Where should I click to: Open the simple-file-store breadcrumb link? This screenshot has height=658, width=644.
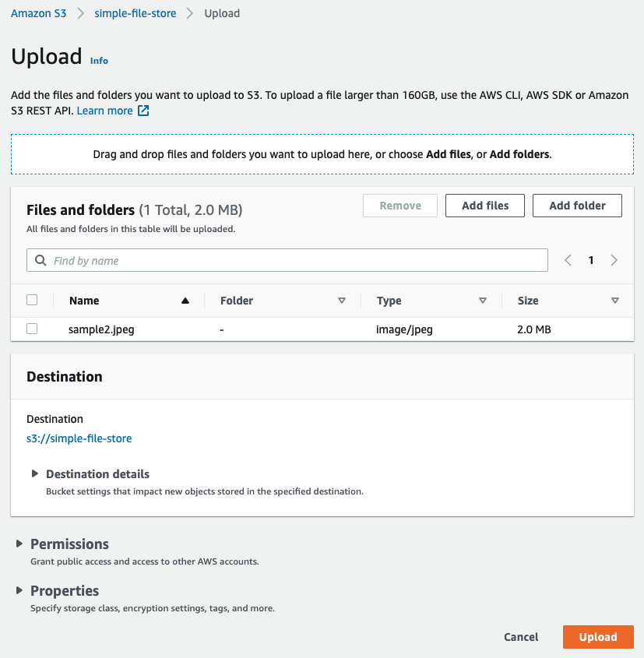[x=135, y=13]
